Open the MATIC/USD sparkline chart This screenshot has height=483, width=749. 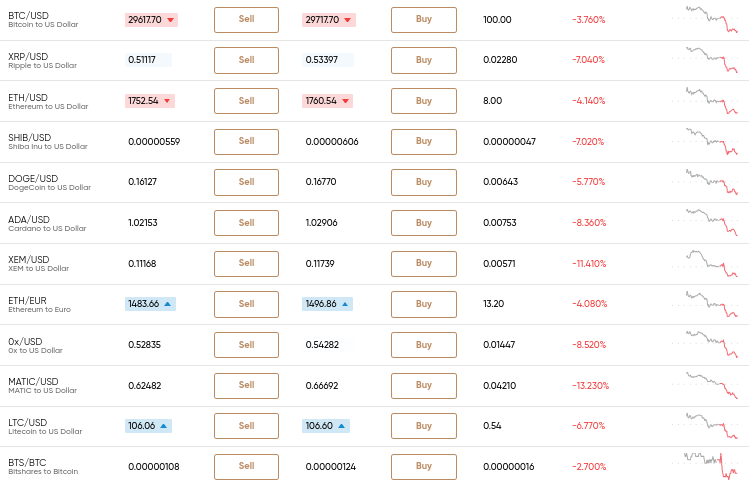(x=705, y=385)
